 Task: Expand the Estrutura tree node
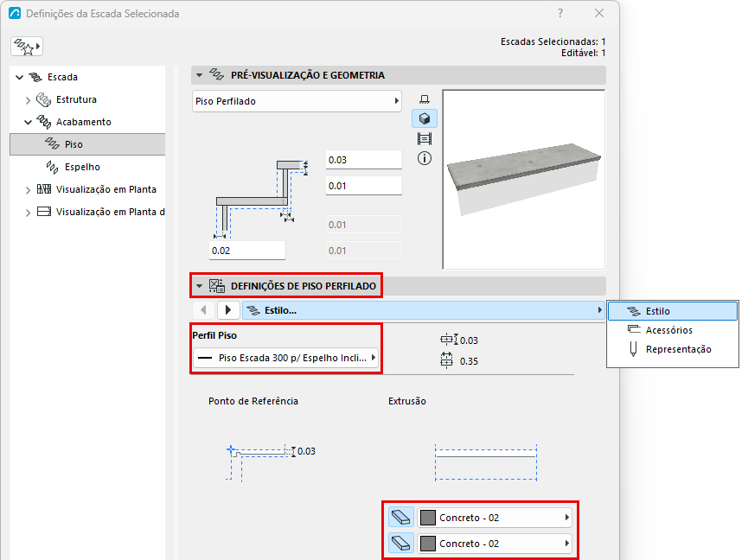tap(28, 99)
